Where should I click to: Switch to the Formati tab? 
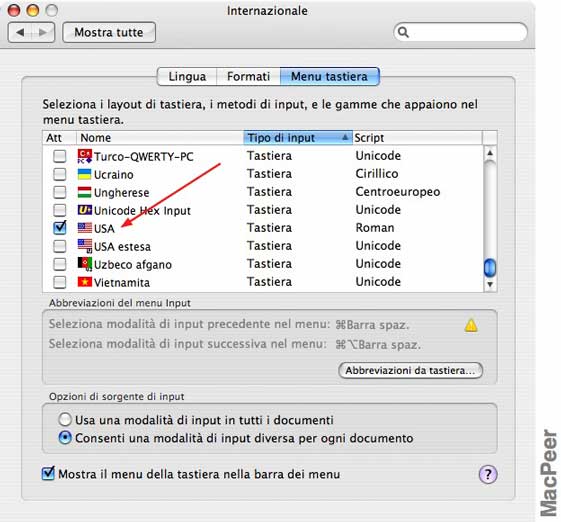248,77
